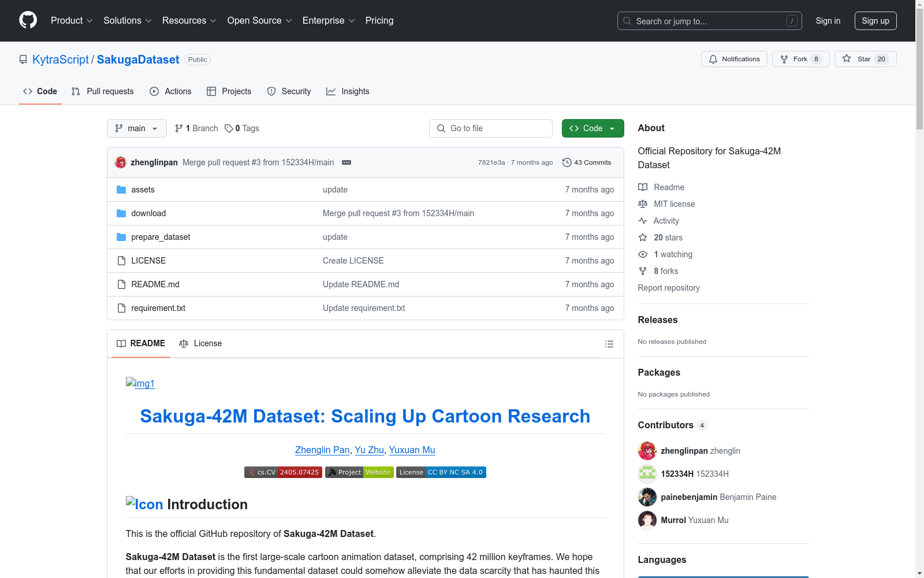Open painebenjamin contributor avatar

[x=647, y=497]
